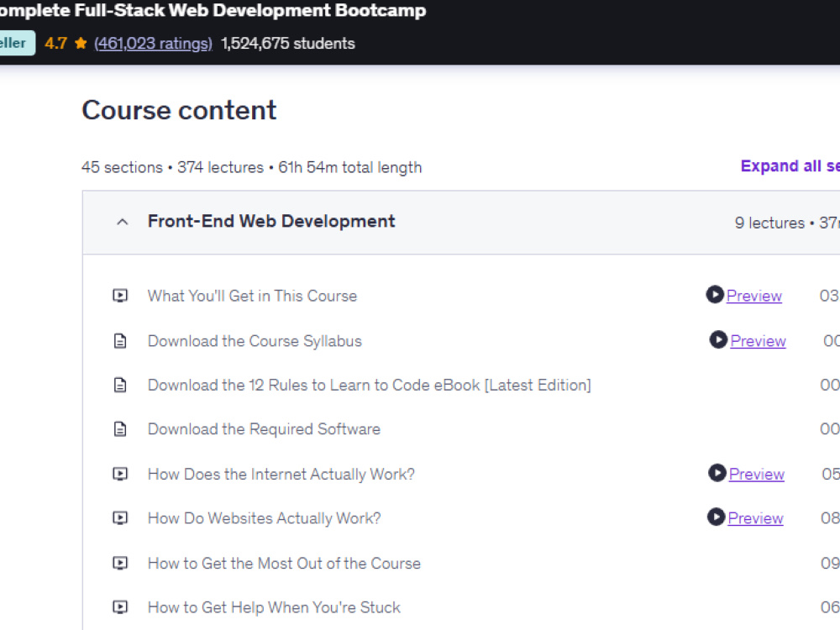Click the Course content heading

179,110
